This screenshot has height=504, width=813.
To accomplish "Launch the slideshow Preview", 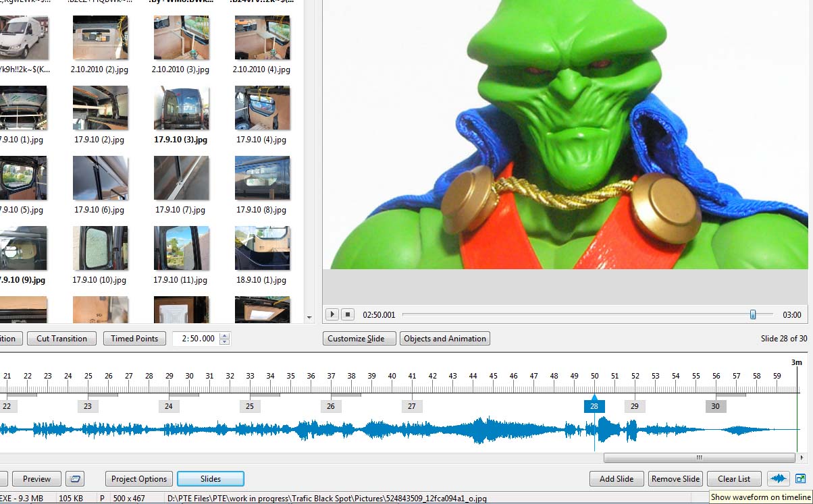I will pos(36,479).
